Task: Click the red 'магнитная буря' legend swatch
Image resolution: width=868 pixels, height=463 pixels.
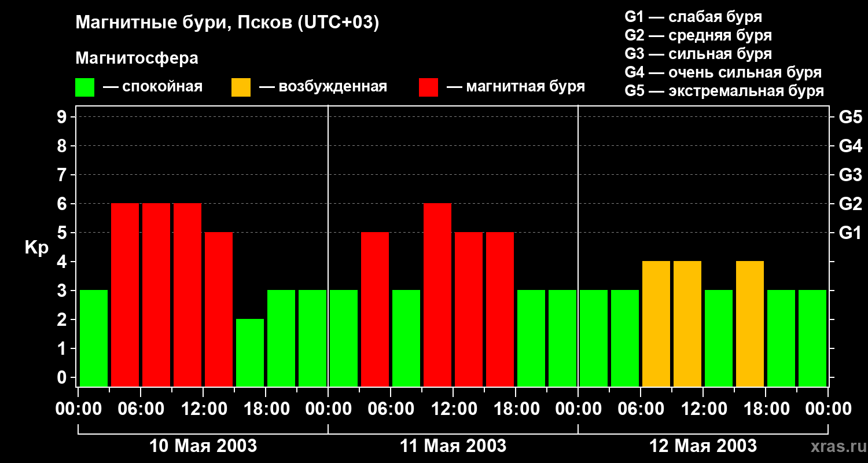Action: pyautogui.click(x=428, y=87)
